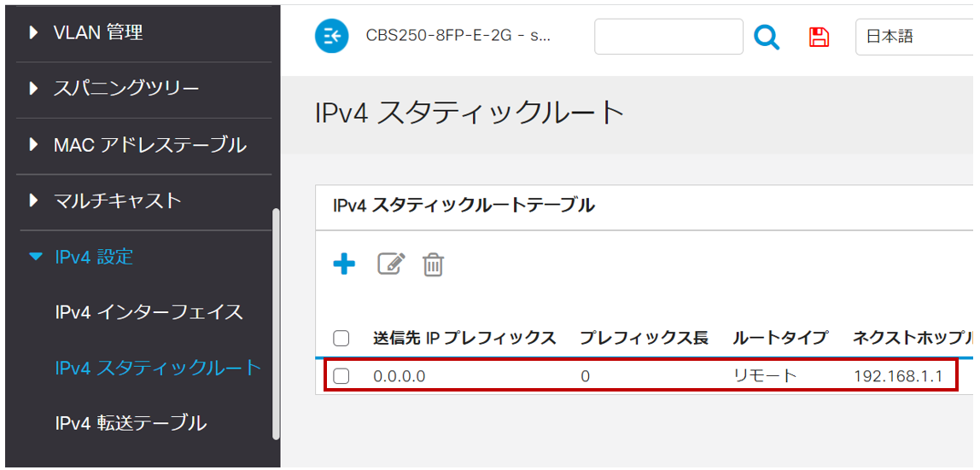The width and height of the screenshot is (980, 470).
Task: Click the sidebar vertical scrollbar
Action: tap(276, 325)
